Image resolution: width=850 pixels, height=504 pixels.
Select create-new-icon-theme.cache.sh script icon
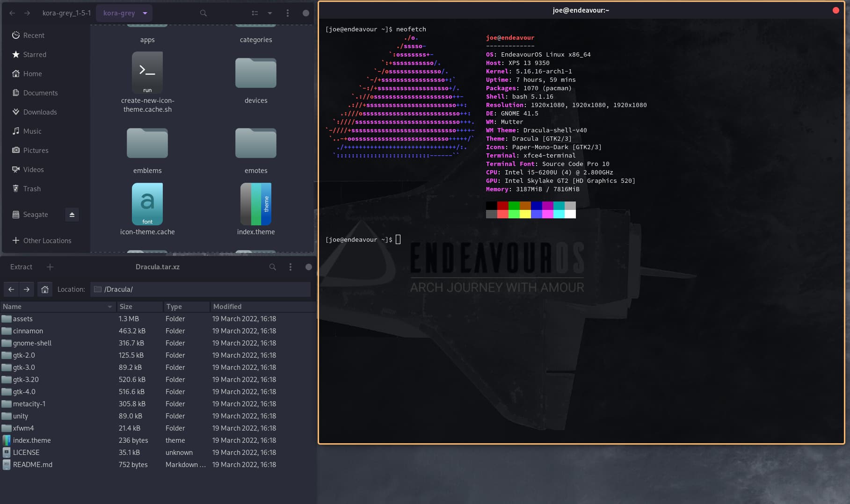(147, 72)
